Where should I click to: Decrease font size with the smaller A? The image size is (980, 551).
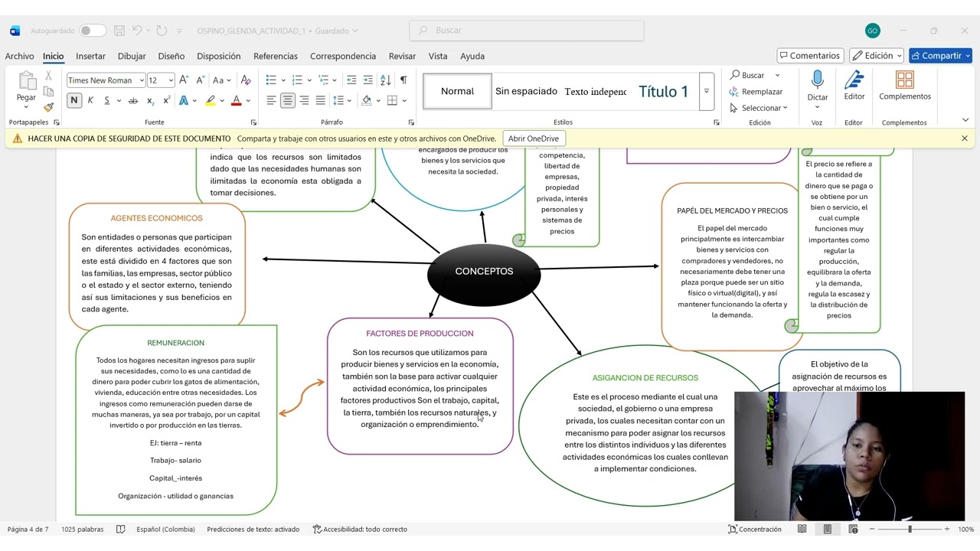[200, 80]
